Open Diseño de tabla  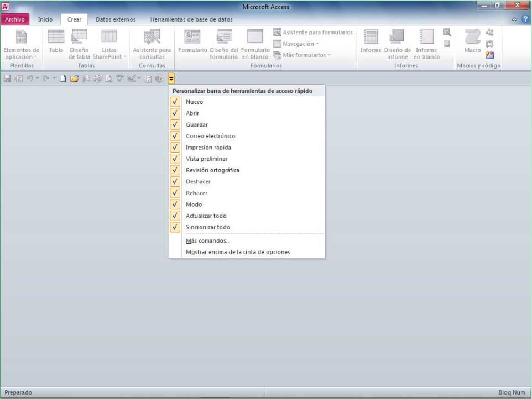click(80, 44)
